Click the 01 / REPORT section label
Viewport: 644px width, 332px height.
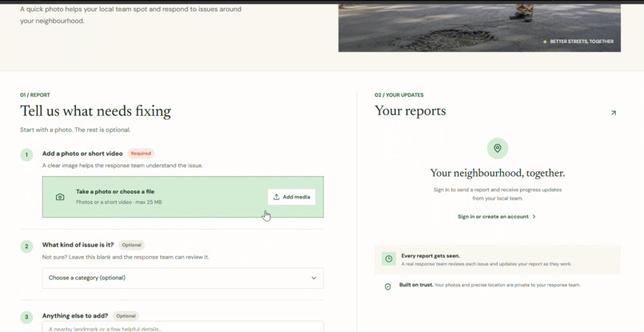pyautogui.click(x=35, y=95)
